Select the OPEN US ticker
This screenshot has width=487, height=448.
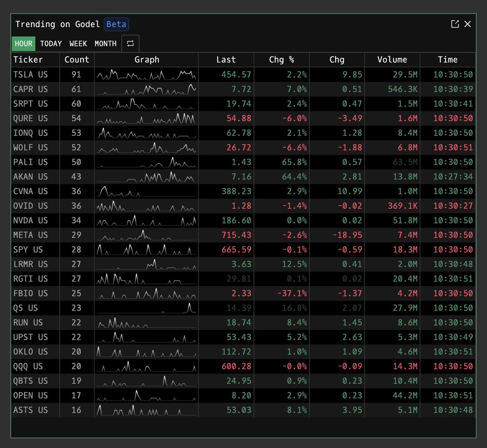[x=30, y=396]
